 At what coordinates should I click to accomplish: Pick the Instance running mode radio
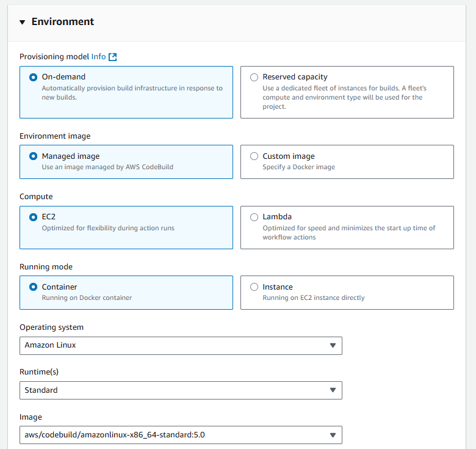(254, 287)
